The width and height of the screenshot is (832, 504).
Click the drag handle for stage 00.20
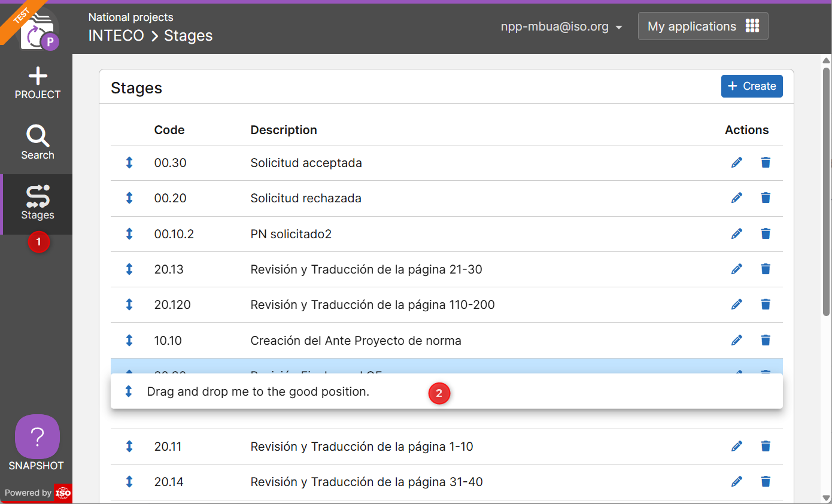[129, 198]
